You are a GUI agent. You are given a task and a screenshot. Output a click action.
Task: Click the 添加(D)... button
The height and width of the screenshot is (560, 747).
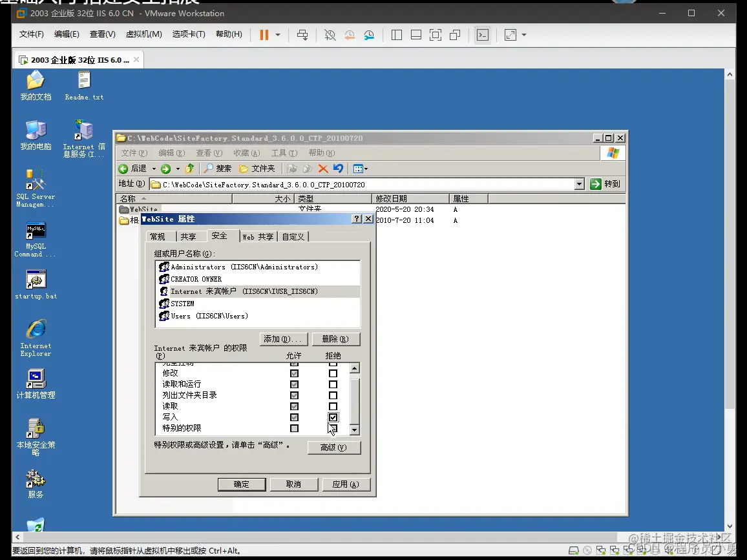tap(284, 339)
